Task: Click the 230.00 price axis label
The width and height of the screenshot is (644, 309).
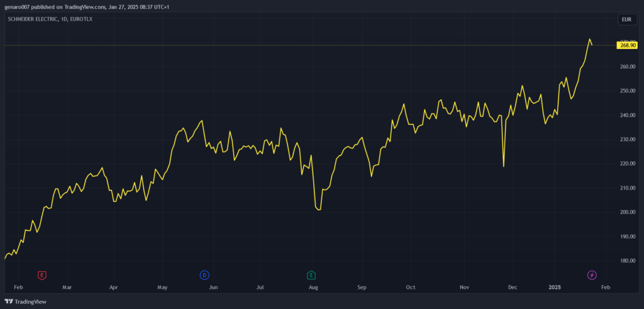Action: [x=627, y=140]
